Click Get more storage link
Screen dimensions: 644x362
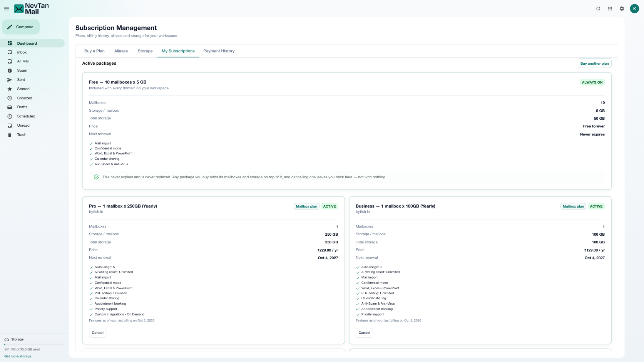[x=18, y=356]
